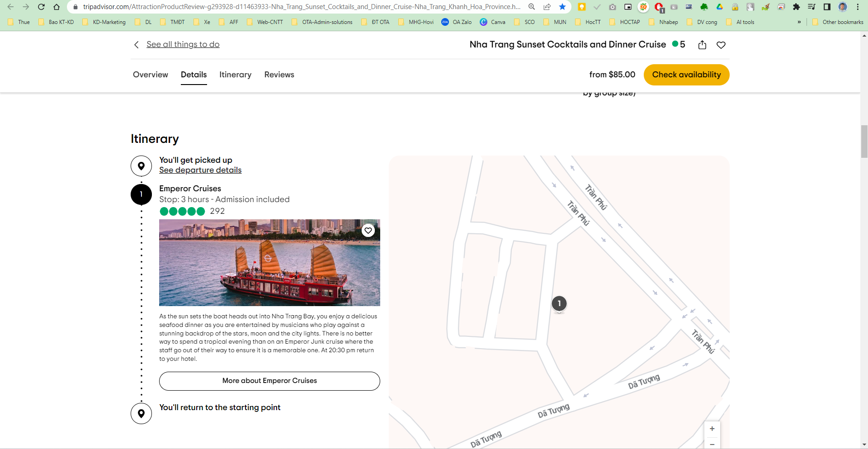Click the More about Emperor Cruises button
The height and width of the screenshot is (449, 868).
(x=269, y=381)
